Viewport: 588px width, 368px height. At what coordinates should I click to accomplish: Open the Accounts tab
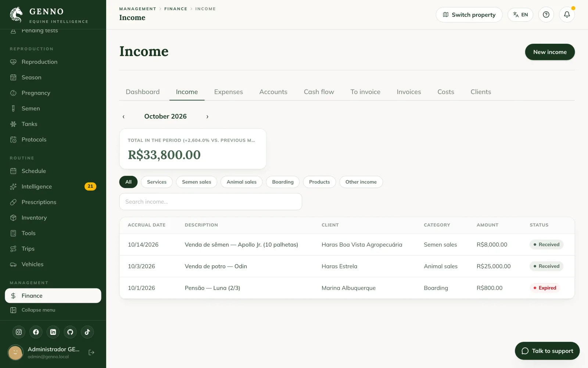tap(273, 92)
